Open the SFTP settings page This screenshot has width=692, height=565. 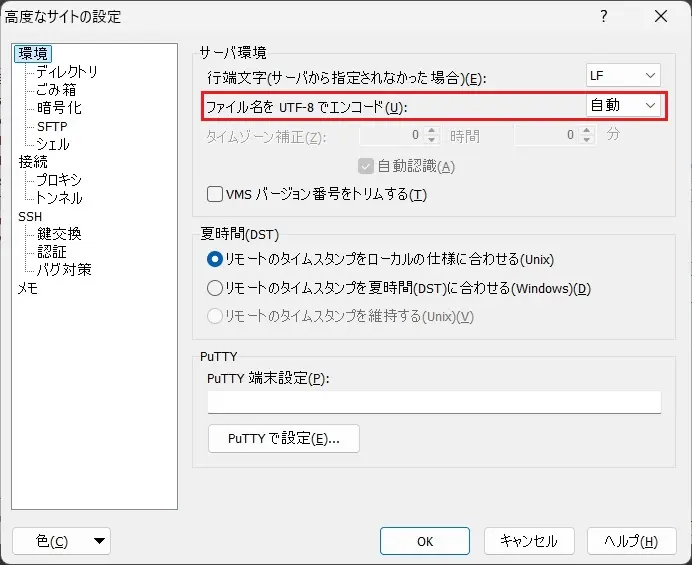point(52,126)
